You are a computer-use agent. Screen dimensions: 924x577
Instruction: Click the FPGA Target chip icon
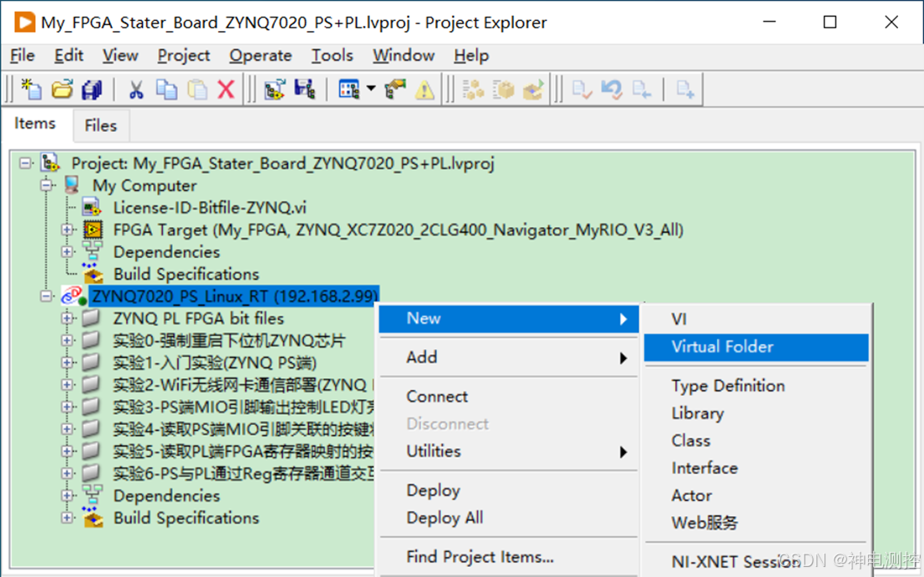click(x=93, y=230)
